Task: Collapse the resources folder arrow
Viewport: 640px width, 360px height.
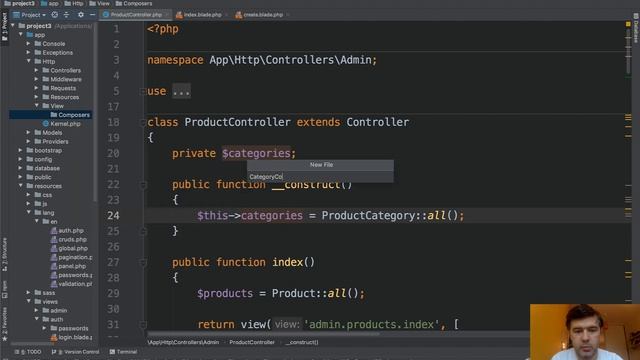Action: pyautogui.click(x=20, y=186)
